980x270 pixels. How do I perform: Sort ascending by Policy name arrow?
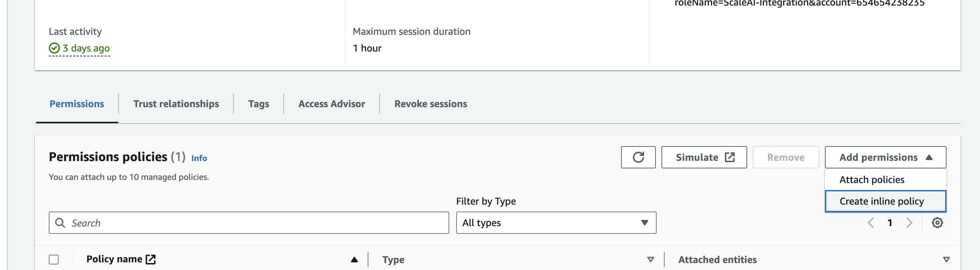tap(354, 260)
